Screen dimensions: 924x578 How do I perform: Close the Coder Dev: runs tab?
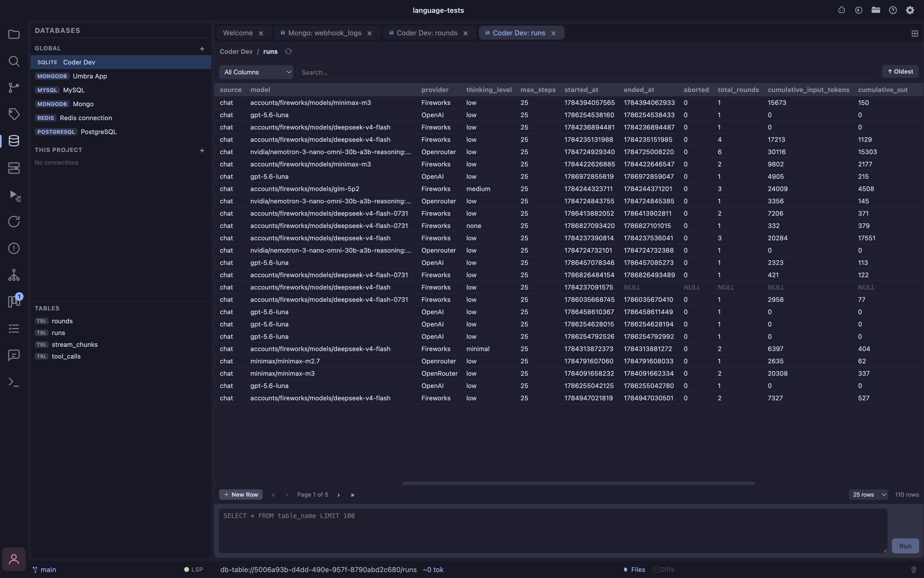[553, 34]
